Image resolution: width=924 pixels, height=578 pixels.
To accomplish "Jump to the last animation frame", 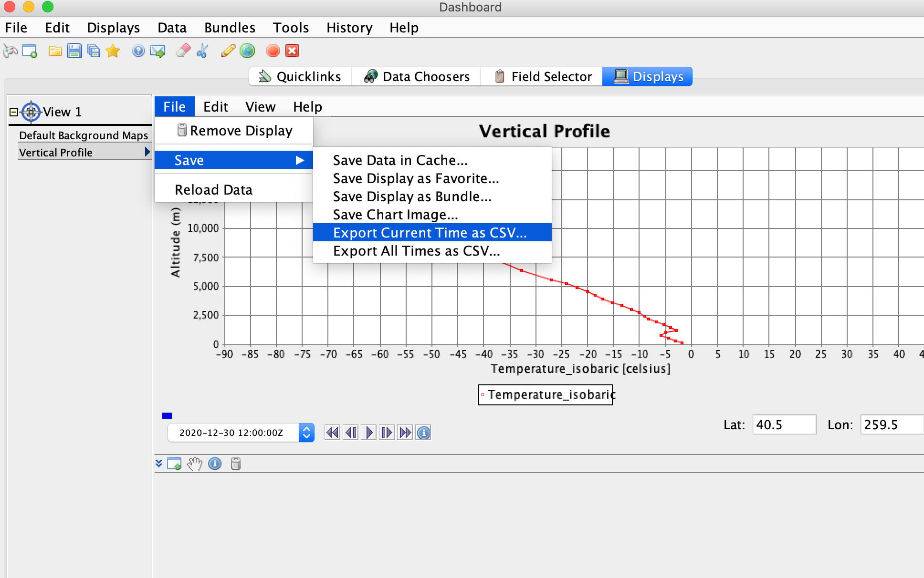I will (405, 433).
